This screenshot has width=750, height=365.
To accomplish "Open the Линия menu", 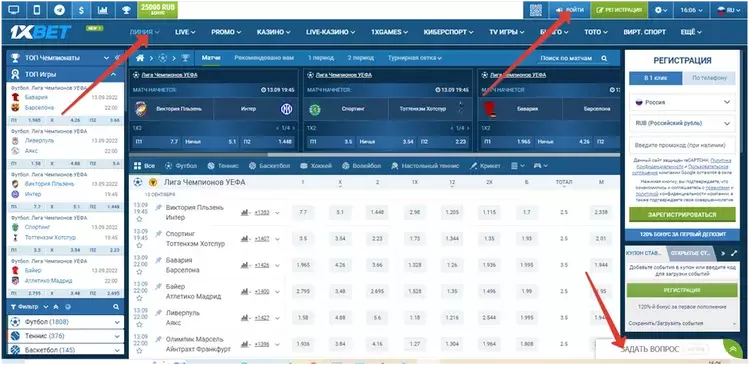I will pyautogui.click(x=144, y=32).
